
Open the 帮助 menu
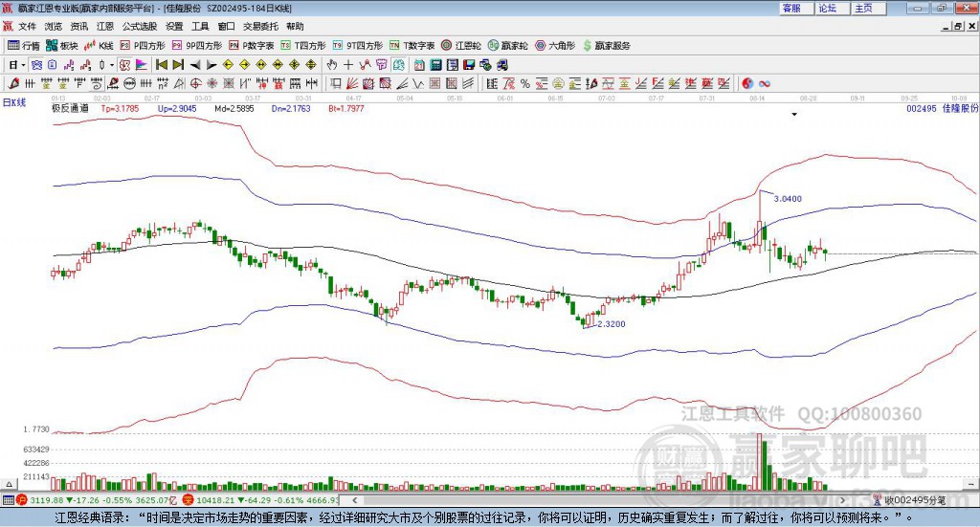(295, 26)
